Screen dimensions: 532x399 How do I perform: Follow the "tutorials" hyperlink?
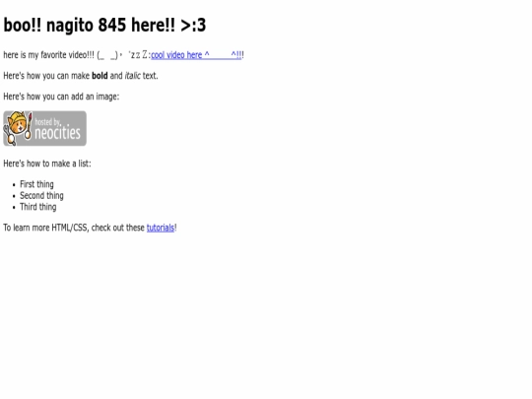coord(161,228)
